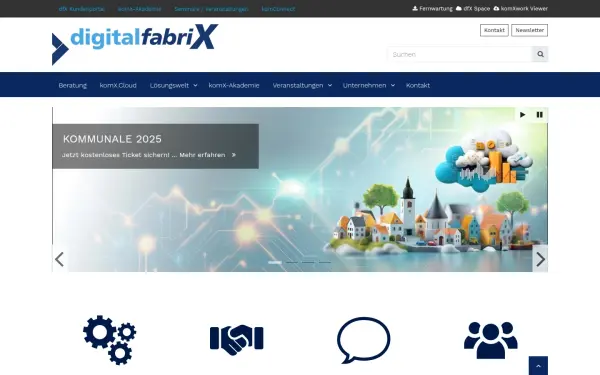Viewport: 600px width, 375px height.
Task: Open the komConnect top link
Action: click(278, 9)
